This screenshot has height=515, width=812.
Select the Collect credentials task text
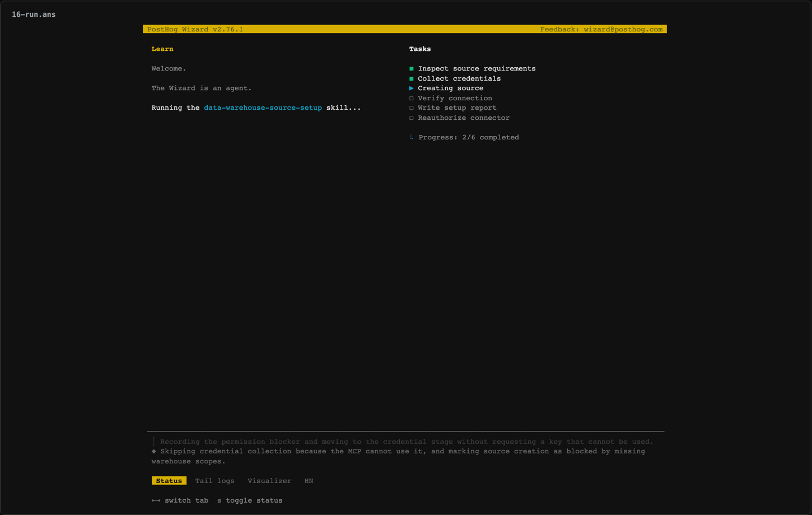click(x=459, y=78)
